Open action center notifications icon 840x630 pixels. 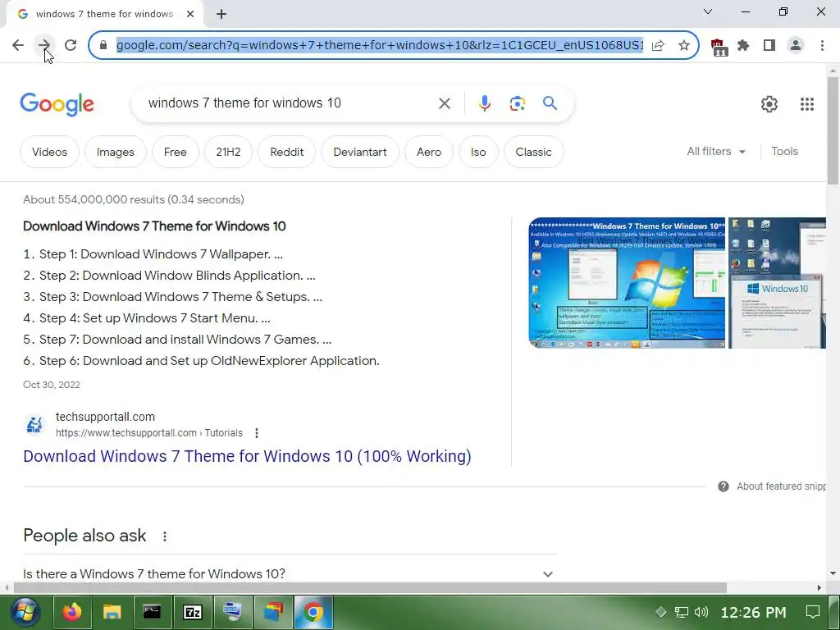click(813, 612)
